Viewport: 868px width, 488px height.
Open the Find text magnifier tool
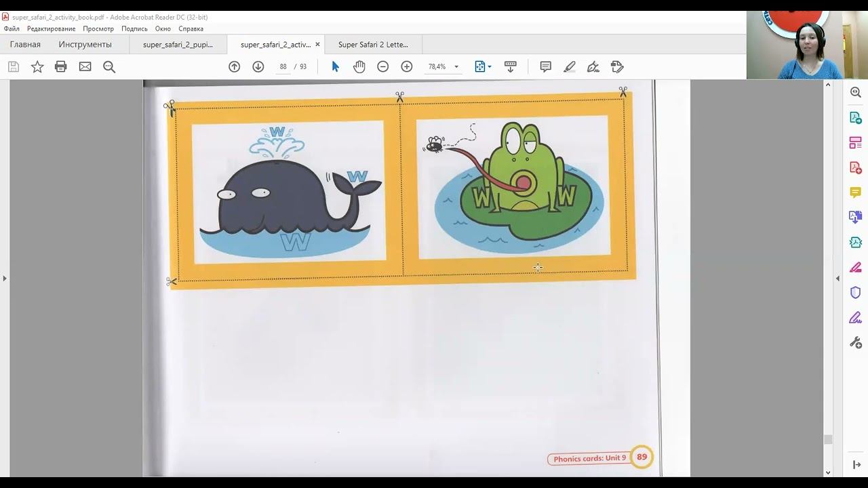pyautogui.click(x=109, y=66)
